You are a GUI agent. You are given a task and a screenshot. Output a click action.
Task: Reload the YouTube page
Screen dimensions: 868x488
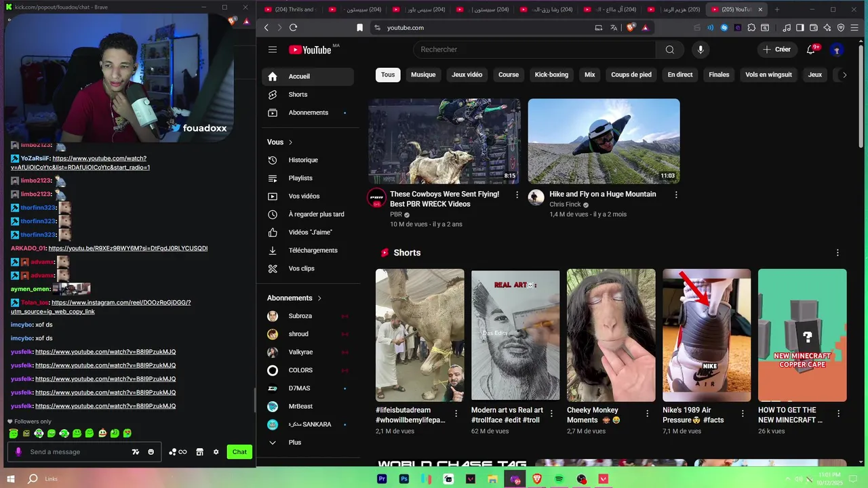[293, 28]
